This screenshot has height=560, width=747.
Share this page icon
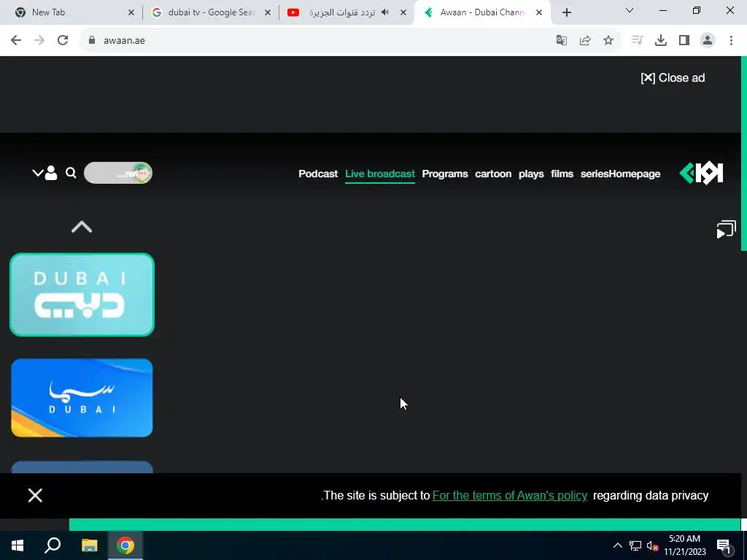pos(585,41)
